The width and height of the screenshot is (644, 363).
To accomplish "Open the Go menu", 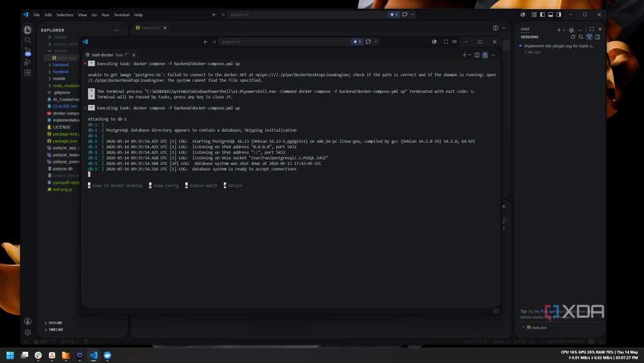I will 94,15.
